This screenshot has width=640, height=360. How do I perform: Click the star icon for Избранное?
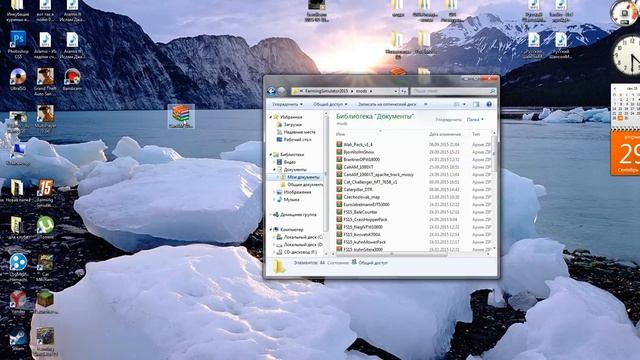pos(276,117)
